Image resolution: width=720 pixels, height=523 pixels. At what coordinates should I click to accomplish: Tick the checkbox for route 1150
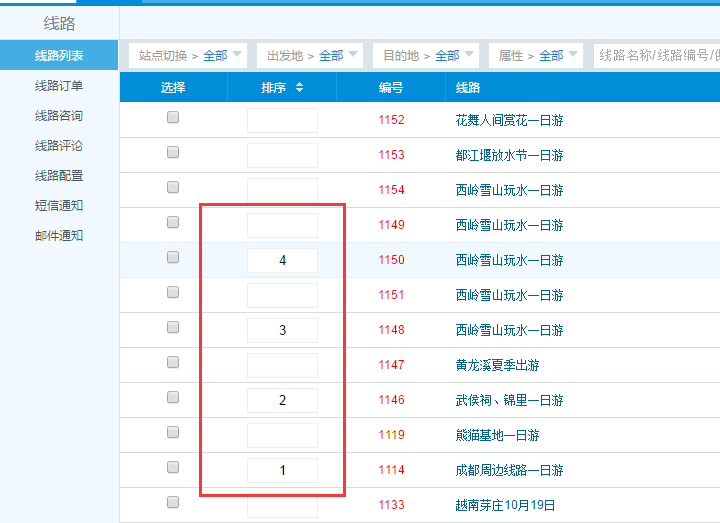click(173, 258)
